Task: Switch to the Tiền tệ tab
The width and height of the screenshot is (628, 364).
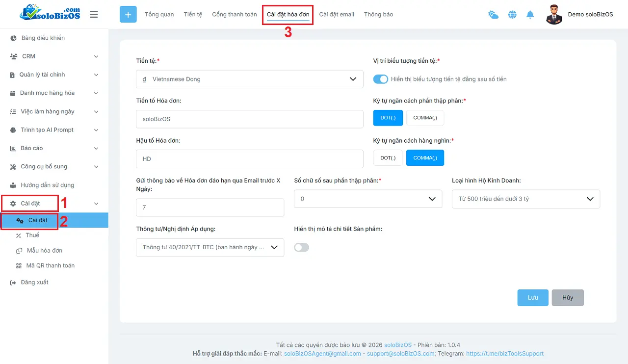Action: (193, 15)
